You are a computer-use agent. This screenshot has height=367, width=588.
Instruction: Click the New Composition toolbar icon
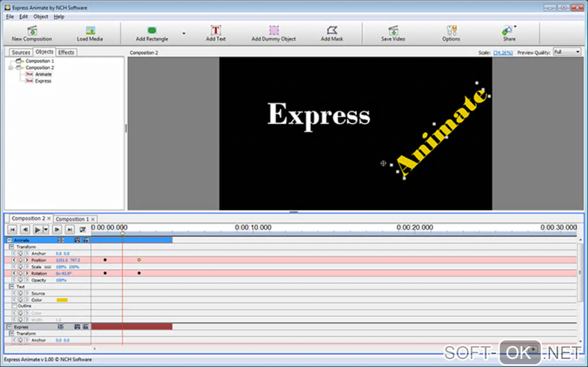tap(32, 31)
